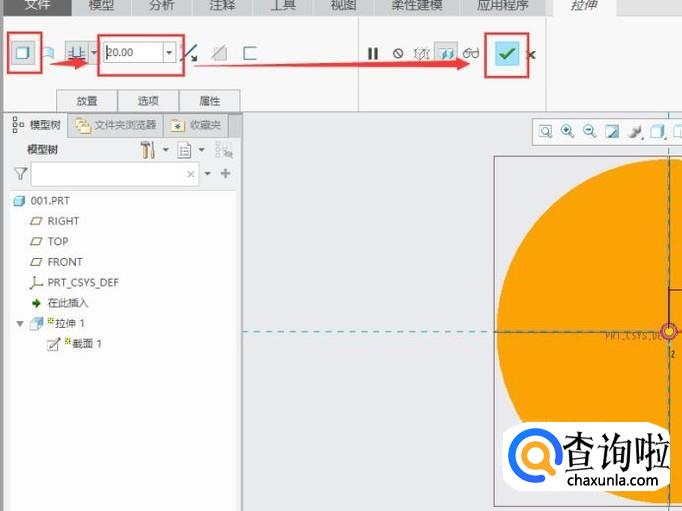This screenshot has width=682, height=511.
Task: Open the 选项 options panel
Action: 148,101
